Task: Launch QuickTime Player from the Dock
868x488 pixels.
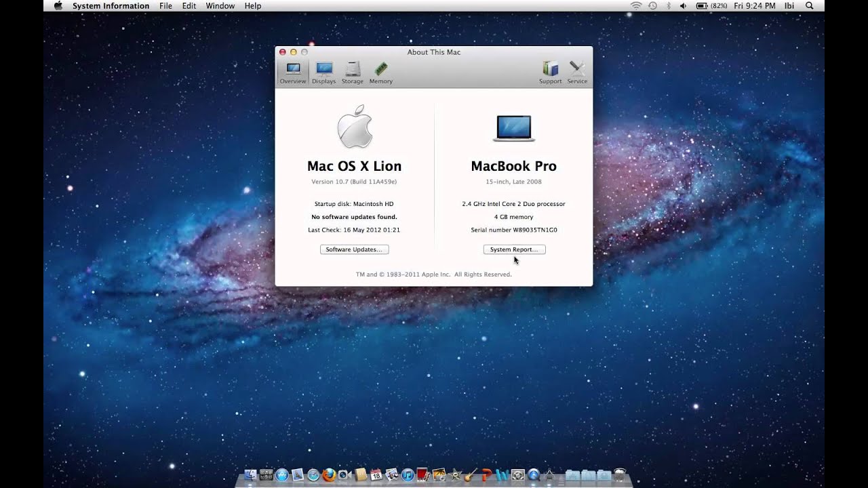Action: click(x=534, y=475)
